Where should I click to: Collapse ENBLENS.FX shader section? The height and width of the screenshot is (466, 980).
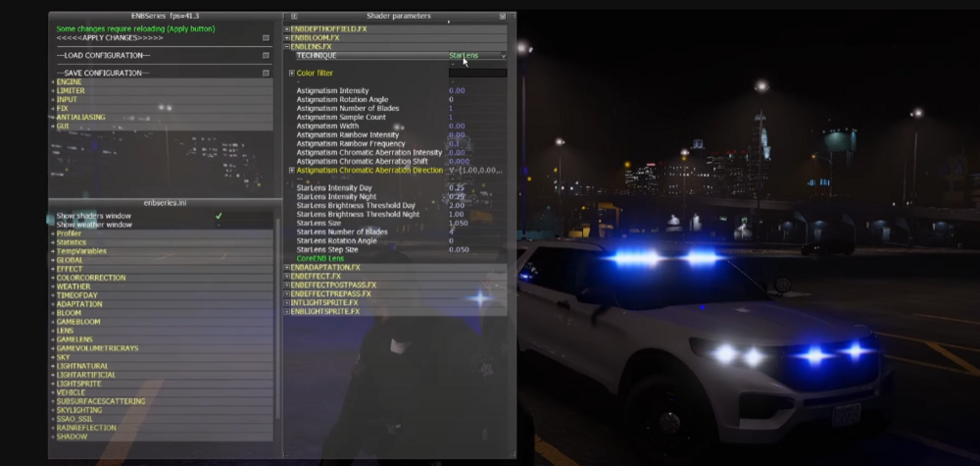pyautogui.click(x=287, y=47)
